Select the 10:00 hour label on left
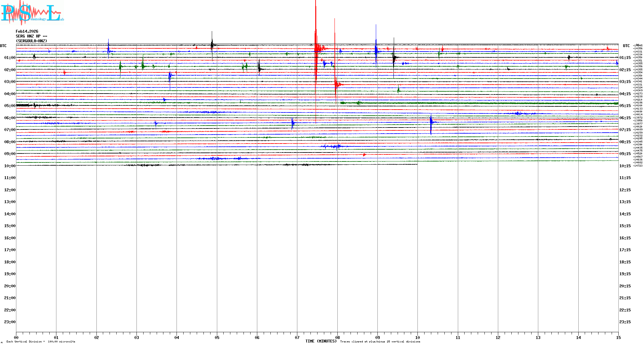This screenshot has width=644, height=346. (10, 166)
